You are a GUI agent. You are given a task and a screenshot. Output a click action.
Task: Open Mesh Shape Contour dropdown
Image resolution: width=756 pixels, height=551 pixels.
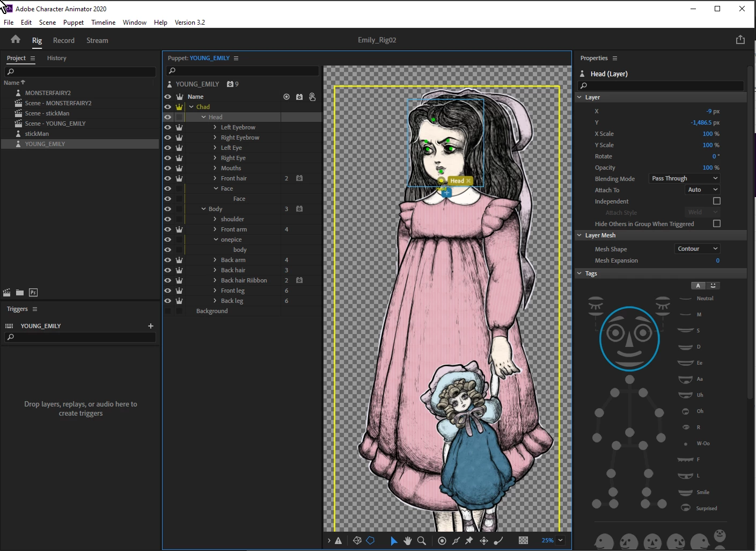pos(697,249)
